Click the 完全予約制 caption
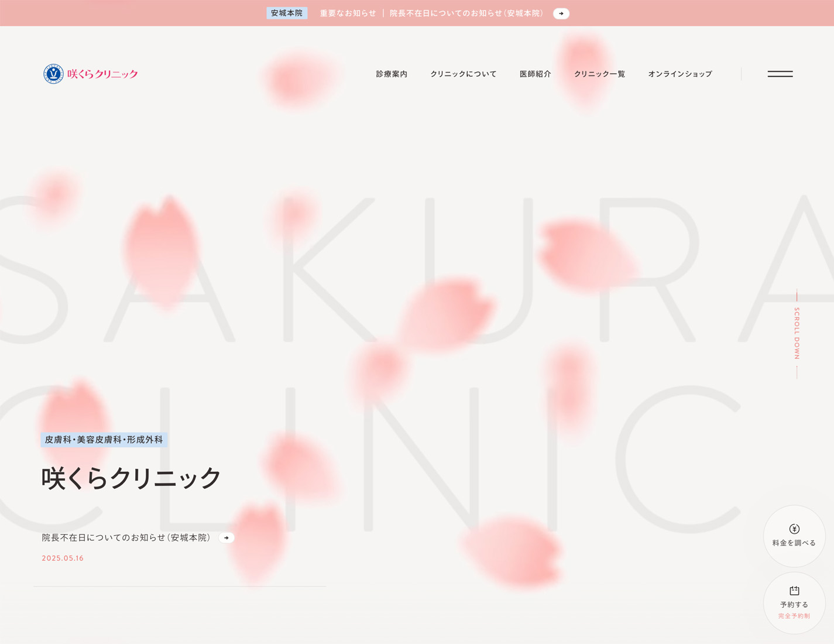Screen dimensions: 834x644 [x=794, y=616]
